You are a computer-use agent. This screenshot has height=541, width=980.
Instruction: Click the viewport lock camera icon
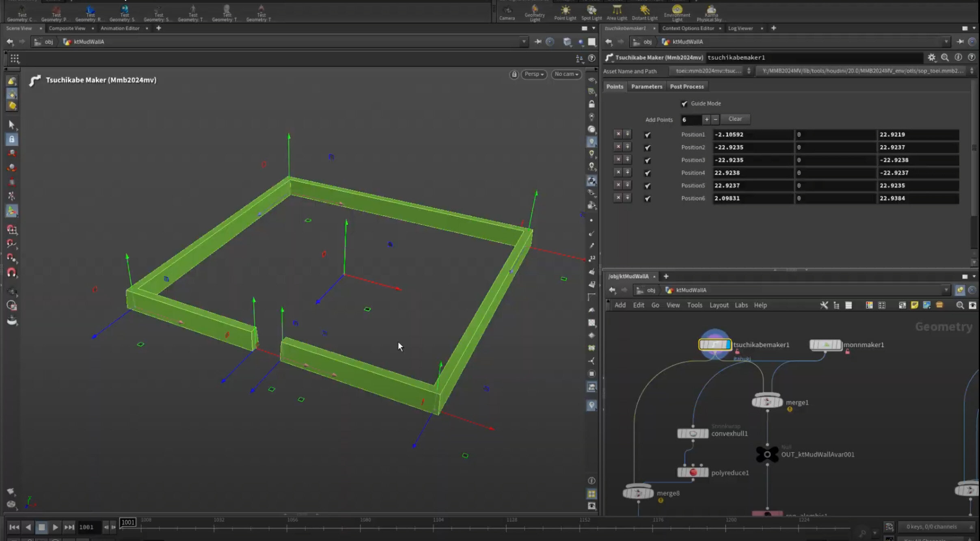click(514, 74)
